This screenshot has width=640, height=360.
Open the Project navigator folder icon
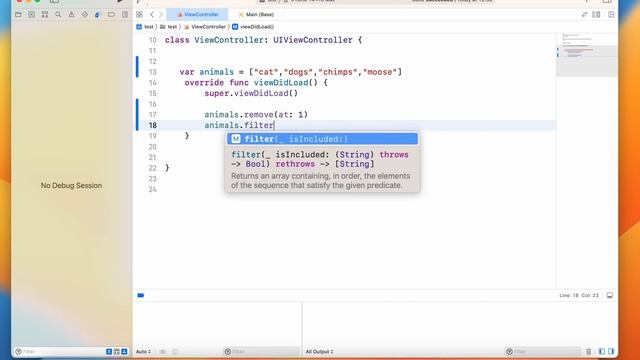tap(18, 15)
